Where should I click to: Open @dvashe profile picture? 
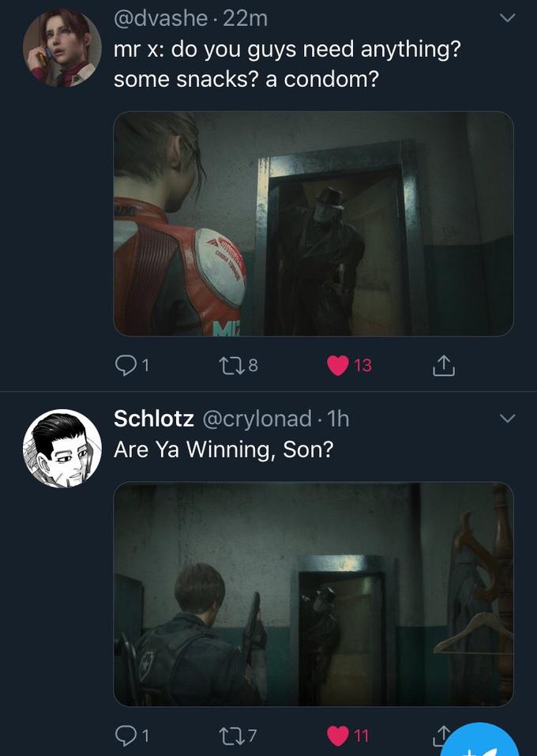[x=62, y=47]
